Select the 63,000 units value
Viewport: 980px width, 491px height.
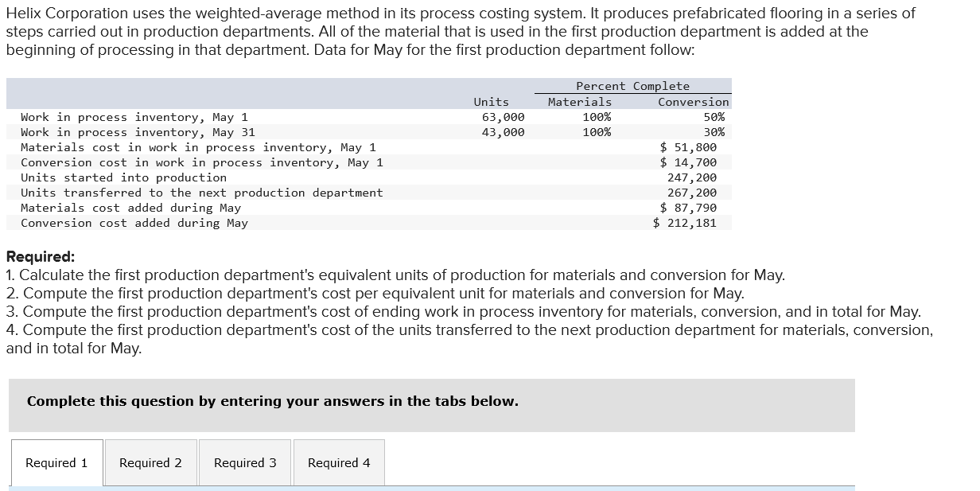(x=503, y=117)
